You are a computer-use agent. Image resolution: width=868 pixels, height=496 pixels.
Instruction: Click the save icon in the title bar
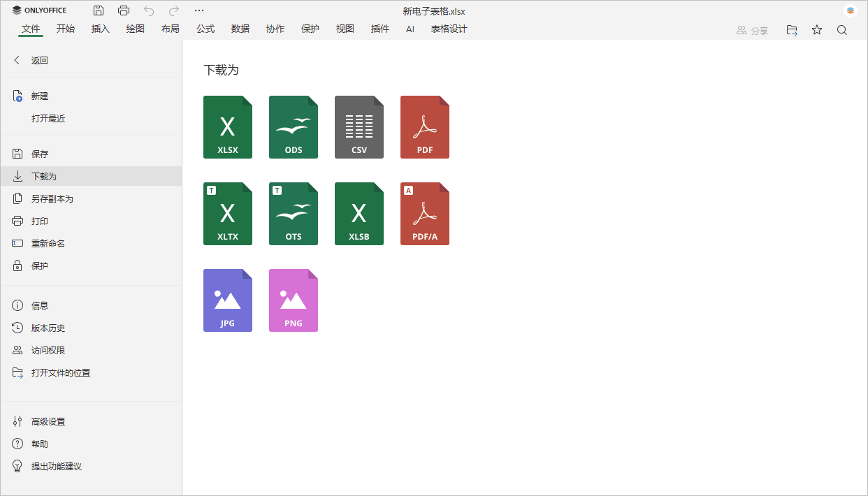[x=98, y=10]
